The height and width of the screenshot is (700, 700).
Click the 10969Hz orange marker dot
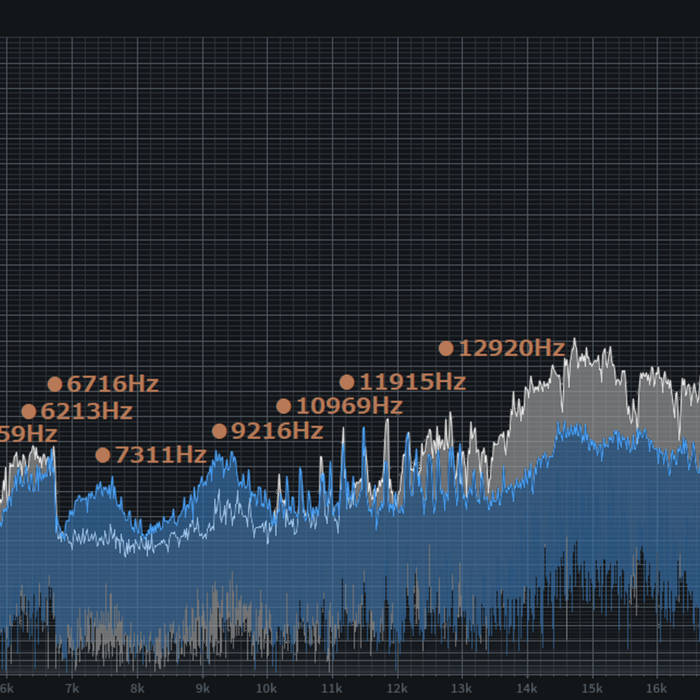tap(284, 406)
